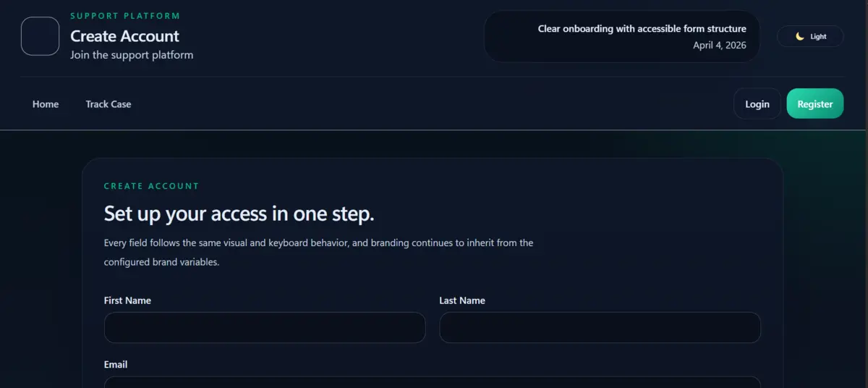Viewport: 868px width, 388px height.
Task: Click the green CREATE ACCOUNT section label
Action: 151,186
